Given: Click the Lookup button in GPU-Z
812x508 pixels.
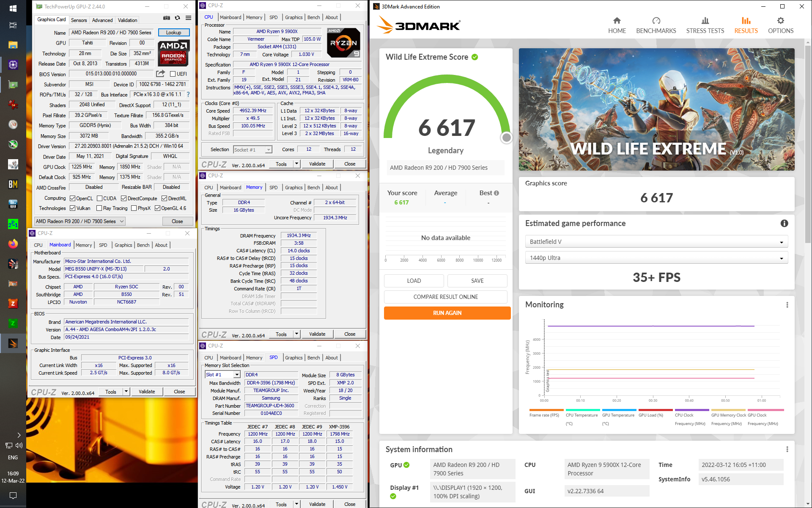Looking at the screenshot, I should 174,33.
